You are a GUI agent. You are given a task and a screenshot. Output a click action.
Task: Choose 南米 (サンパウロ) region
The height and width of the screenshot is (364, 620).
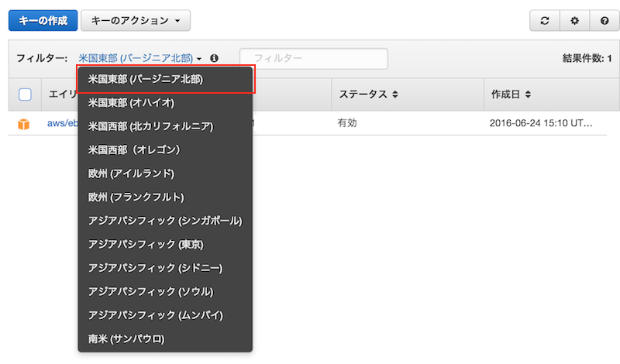[165, 338]
